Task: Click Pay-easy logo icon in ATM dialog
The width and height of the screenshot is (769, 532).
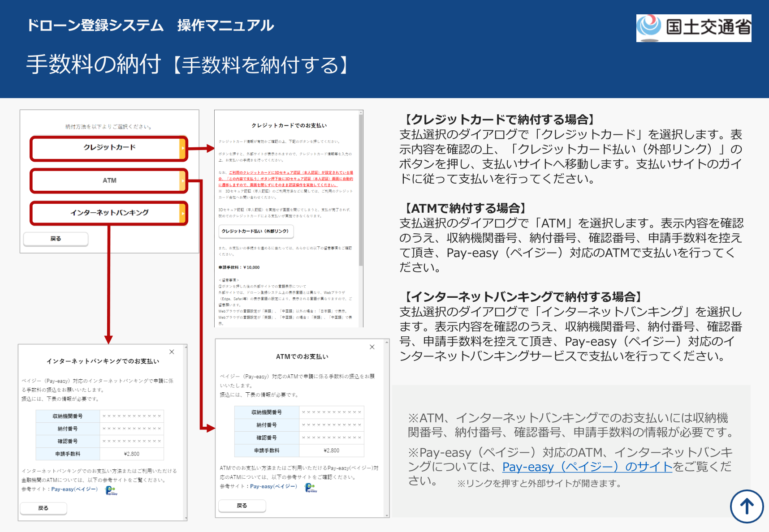Action: 310,487
